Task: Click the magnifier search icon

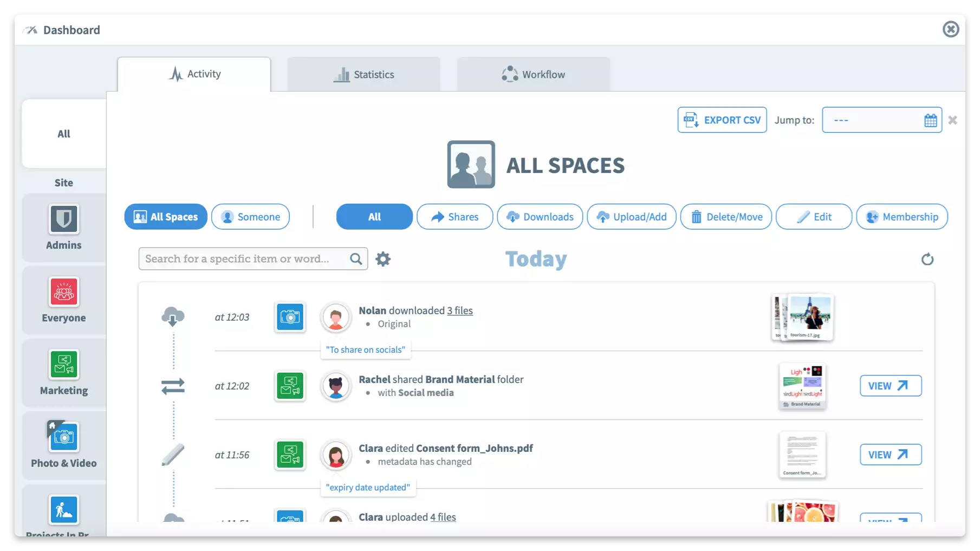Action: tap(356, 259)
